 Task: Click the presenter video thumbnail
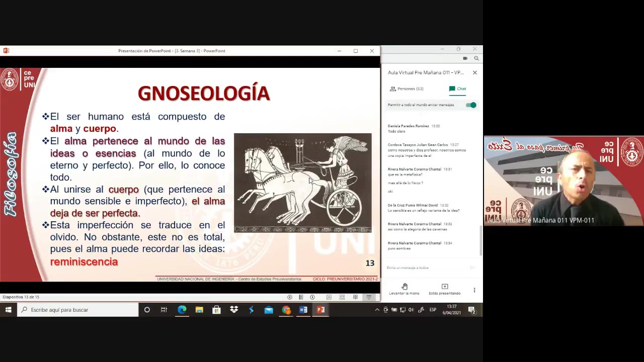point(564,180)
